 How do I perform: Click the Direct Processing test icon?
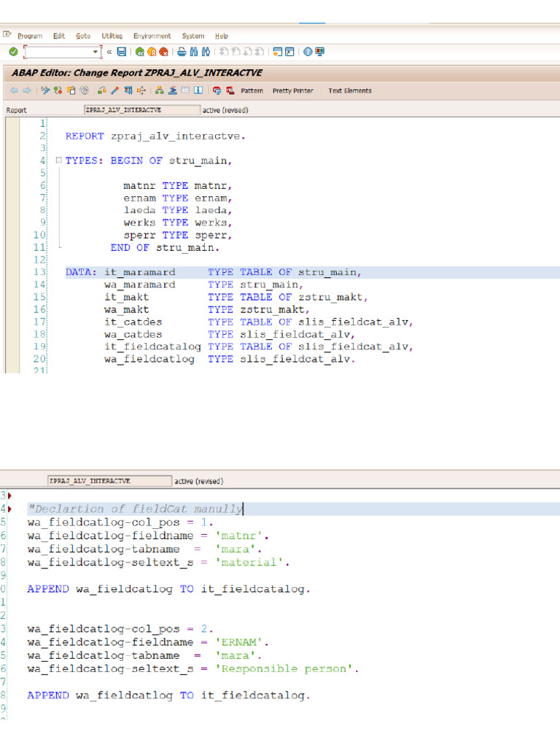coord(128,90)
